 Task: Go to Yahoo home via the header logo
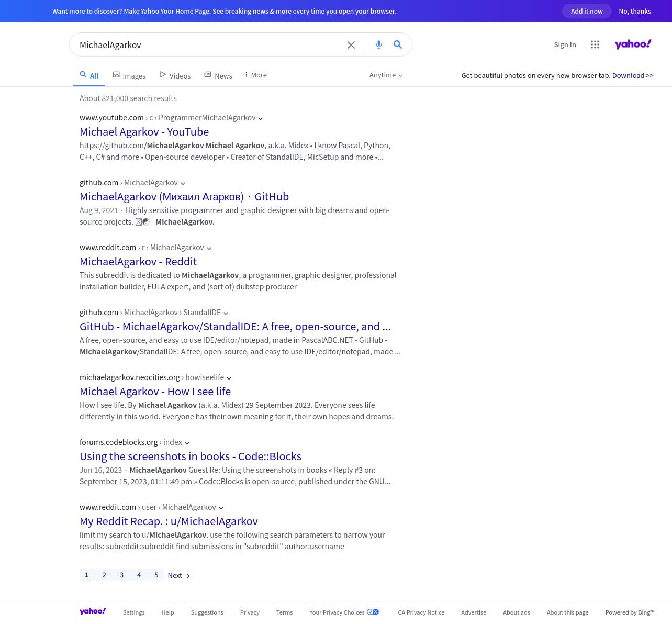tap(633, 44)
